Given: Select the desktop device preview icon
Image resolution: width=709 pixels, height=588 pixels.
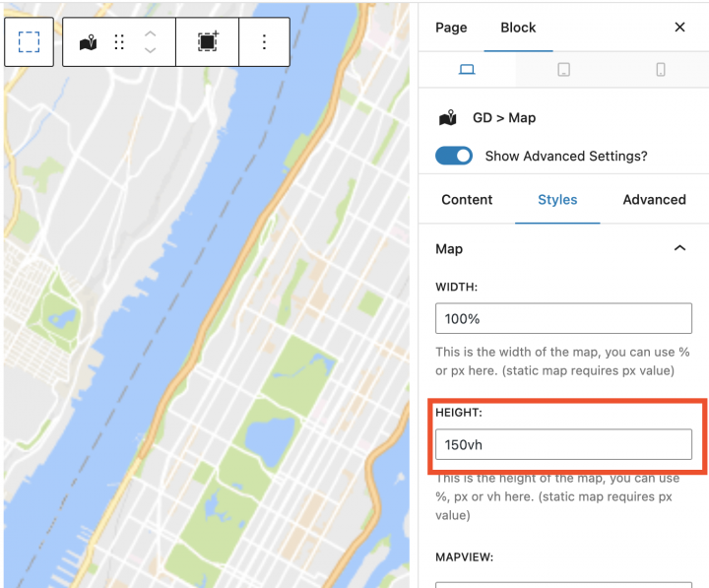Looking at the screenshot, I should [467, 69].
